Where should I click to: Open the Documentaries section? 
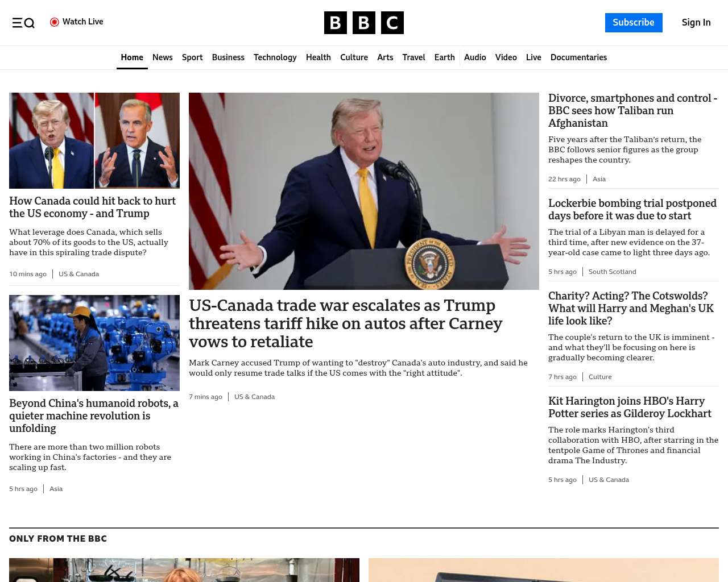[x=578, y=57]
